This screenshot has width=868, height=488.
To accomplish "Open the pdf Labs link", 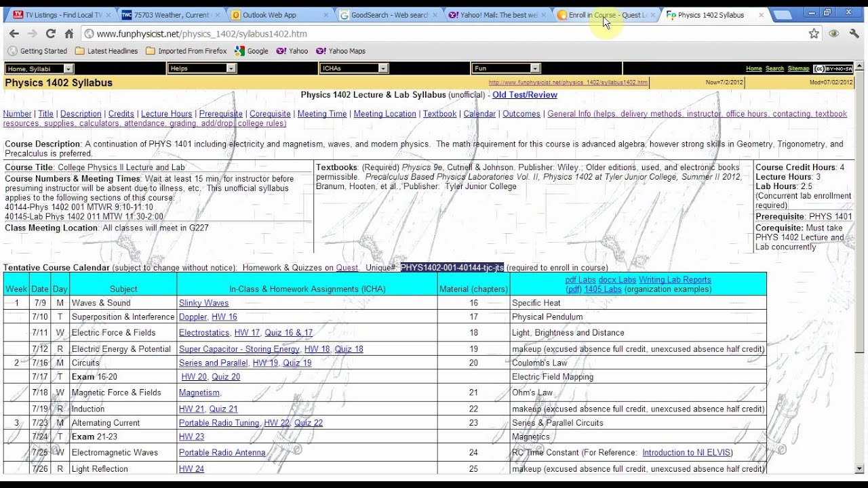I will 580,280.
